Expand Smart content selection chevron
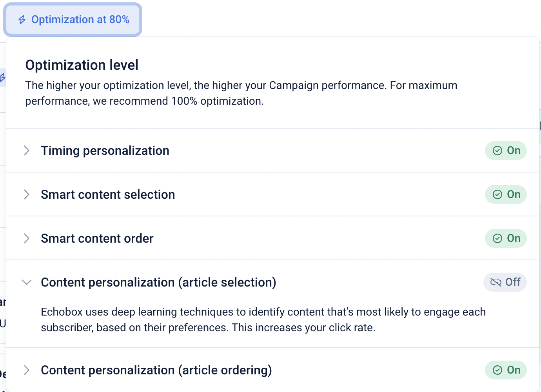The width and height of the screenshot is (541, 392). point(27,194)
